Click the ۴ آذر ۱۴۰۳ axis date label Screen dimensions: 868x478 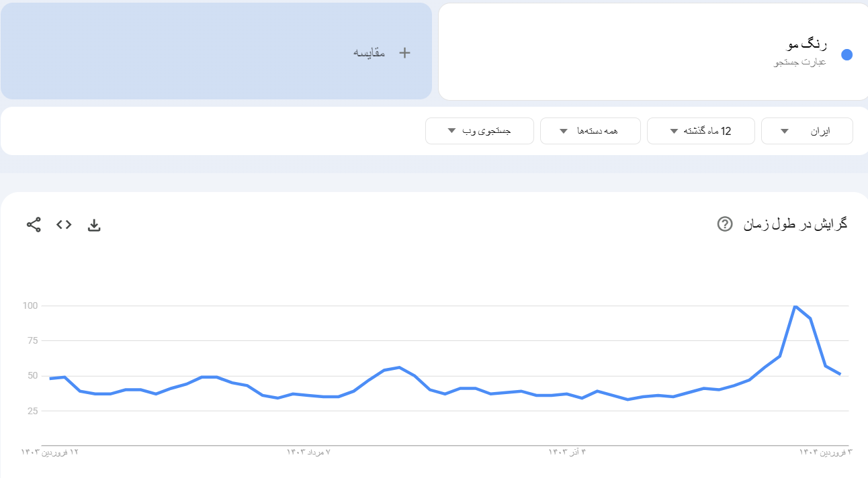tap(568, 452)
